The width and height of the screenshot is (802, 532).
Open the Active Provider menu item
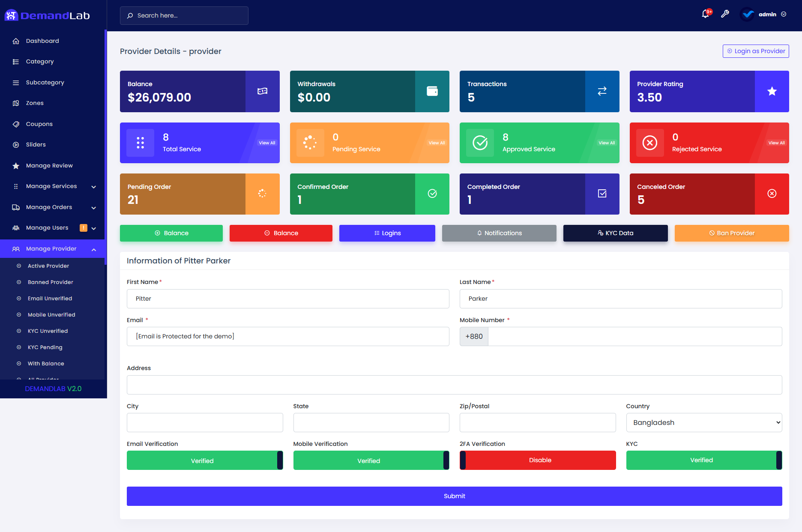coord(48,266)
